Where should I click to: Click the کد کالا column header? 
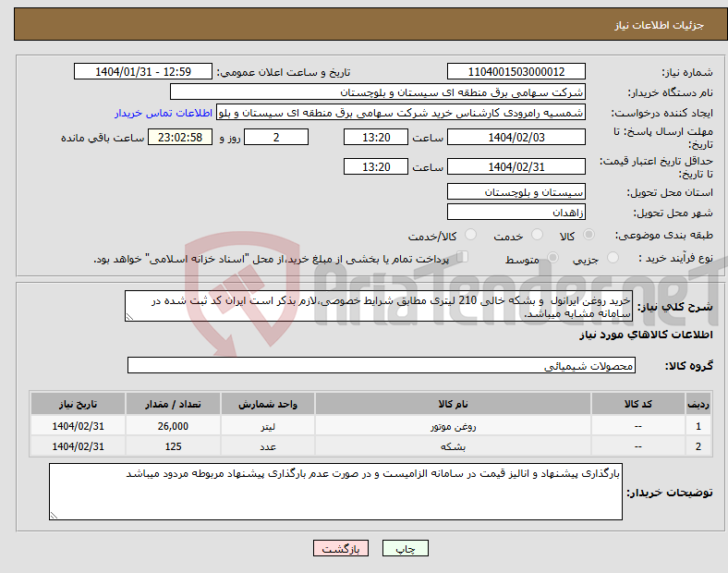[638, 404]
